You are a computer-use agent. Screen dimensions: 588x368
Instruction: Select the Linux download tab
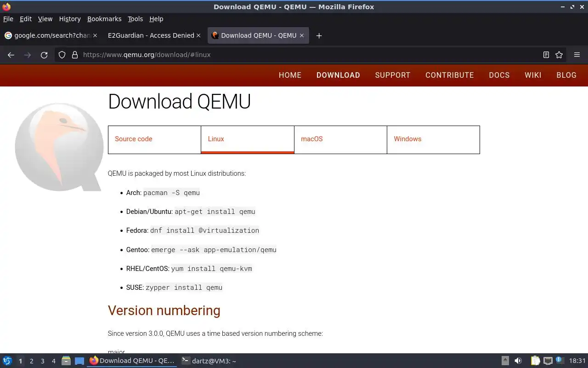pyautogui.click(x=248, y=139)
